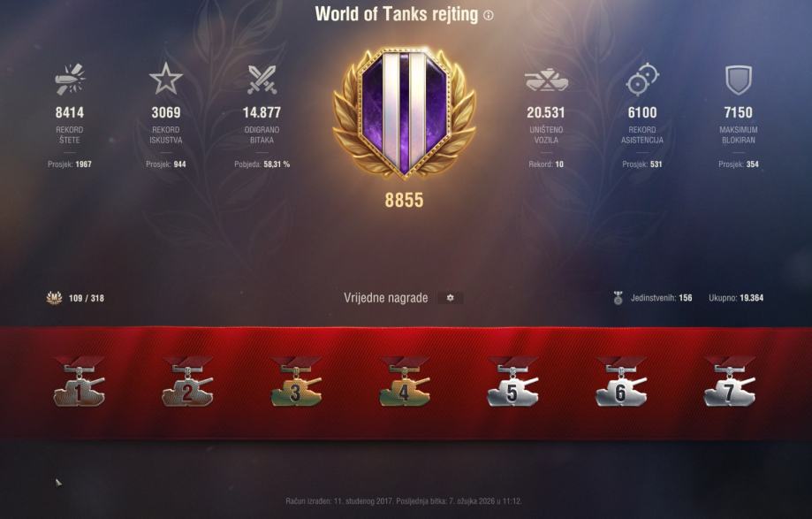Screen dimensions: 812x519
Task: Click the Ukupno 19.364 awards total
Action: [x=736, y=298]
